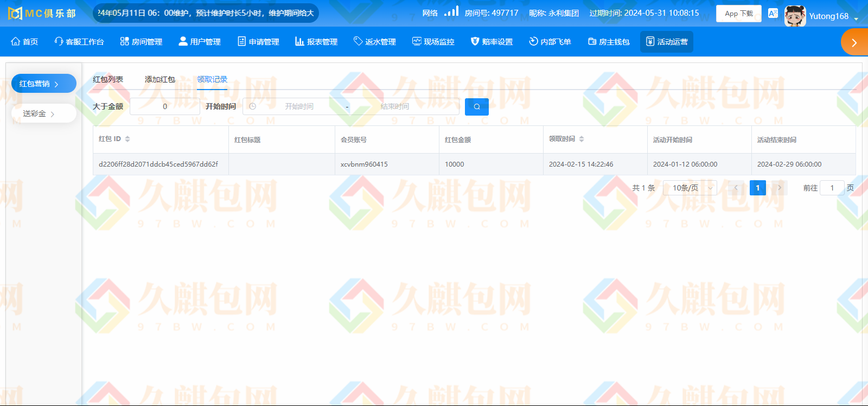Click the 昵称: 永利集团 text

click(554, 13)
